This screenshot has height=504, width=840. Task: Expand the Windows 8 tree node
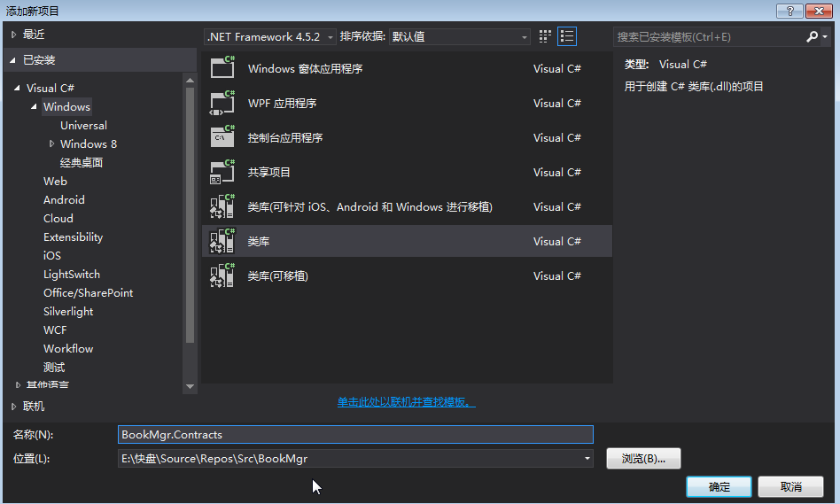[52, 143]
